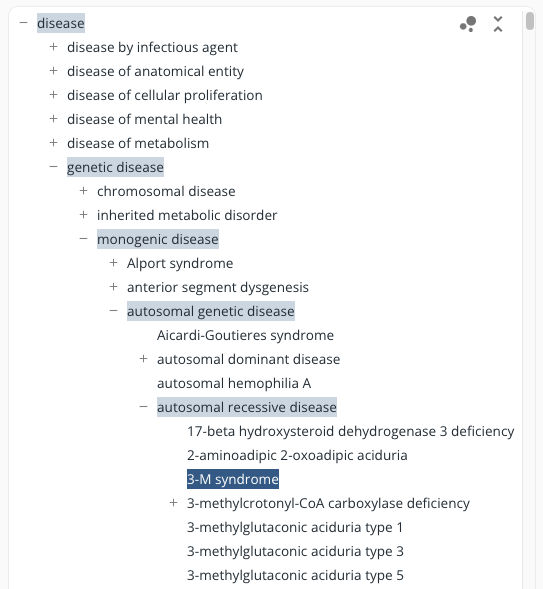Screen dimensions: 543x589
Task: Expand disease by infectious agent
Action: [53, 47]
